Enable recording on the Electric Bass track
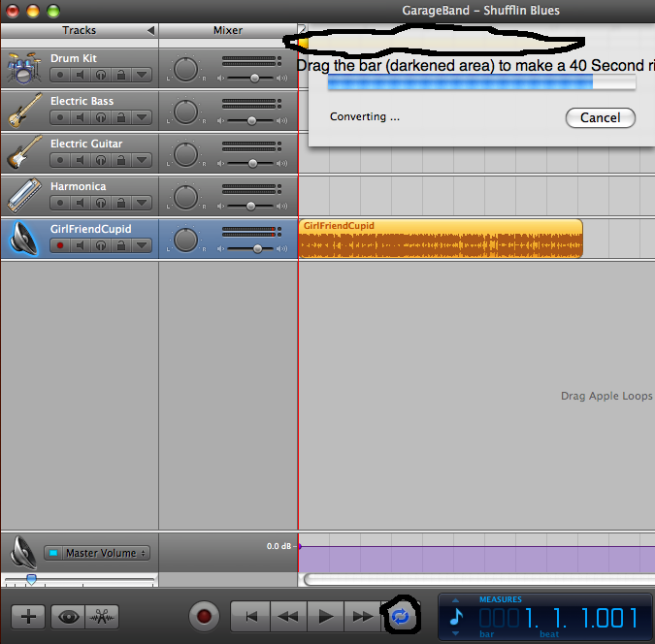Image resolution: width=655 pixels, height=644 pixels. [x=60, y=117]
